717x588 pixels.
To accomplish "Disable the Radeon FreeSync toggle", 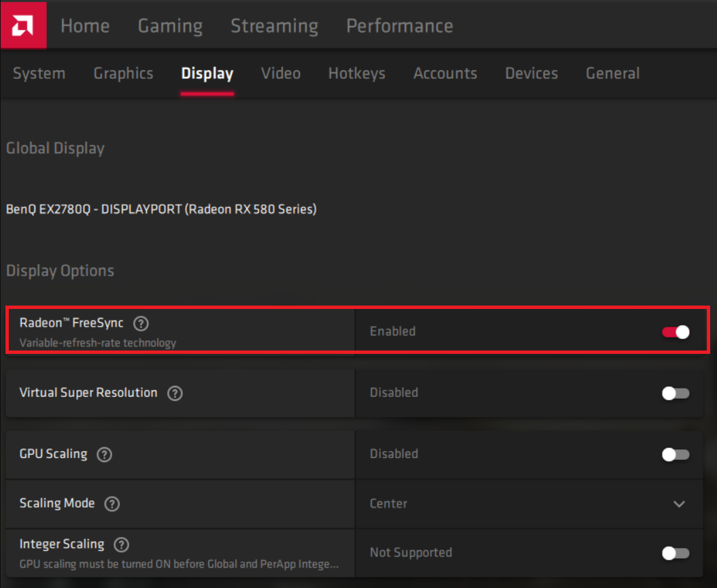I will coord(676,331).
